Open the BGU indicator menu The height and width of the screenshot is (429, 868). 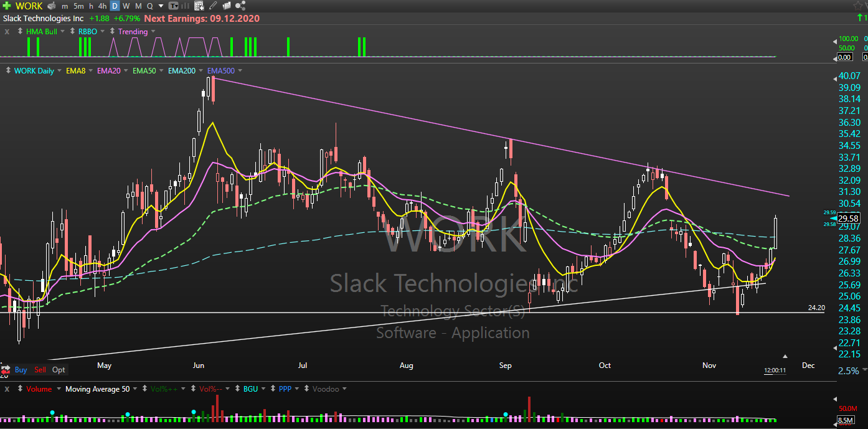(263, 389)
